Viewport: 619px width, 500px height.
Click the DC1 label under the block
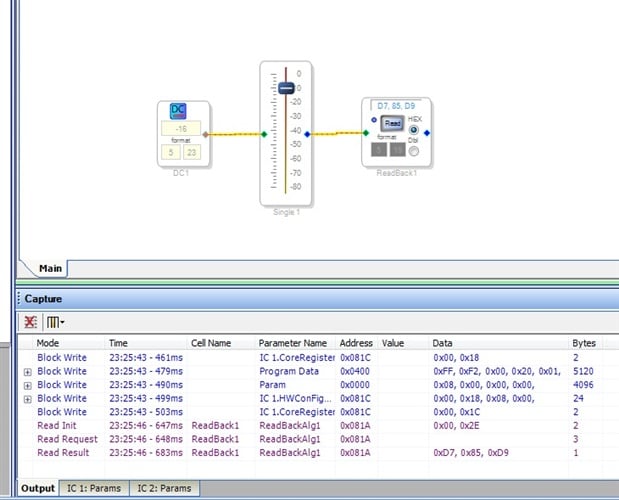pos(181,173)
